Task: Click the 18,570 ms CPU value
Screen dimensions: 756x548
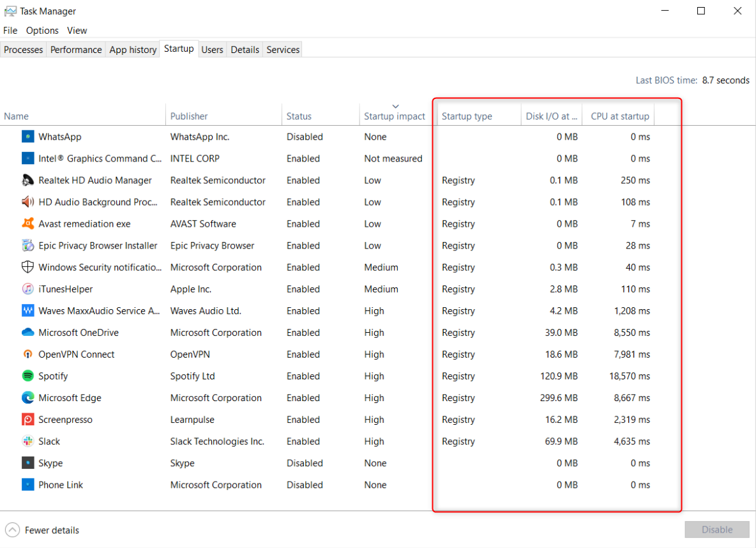Action: tap(630, 376)
